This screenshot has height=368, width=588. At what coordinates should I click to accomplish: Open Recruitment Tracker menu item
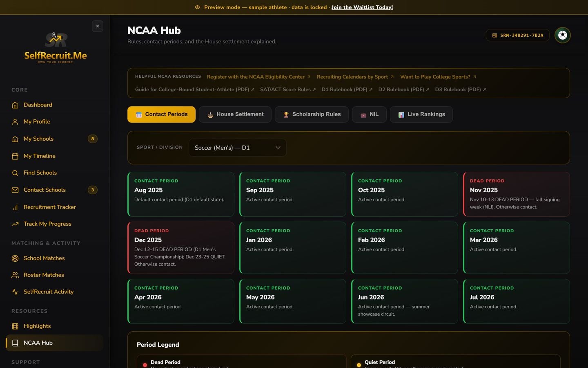54,207
